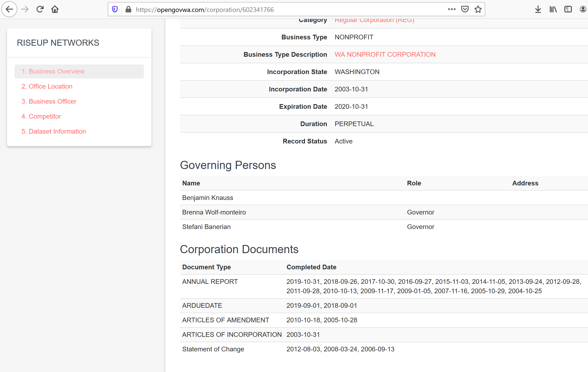Screen dimensions: 588x372
Task: Reload the page with the refresh icon
Action: 40,9
